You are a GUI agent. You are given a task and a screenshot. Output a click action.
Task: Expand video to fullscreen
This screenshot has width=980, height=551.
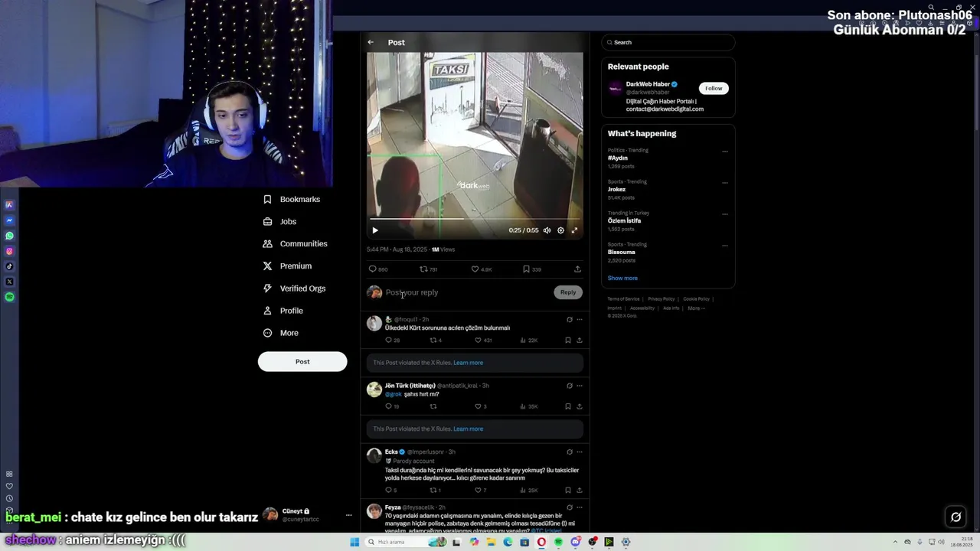click(x=574, y=230)
